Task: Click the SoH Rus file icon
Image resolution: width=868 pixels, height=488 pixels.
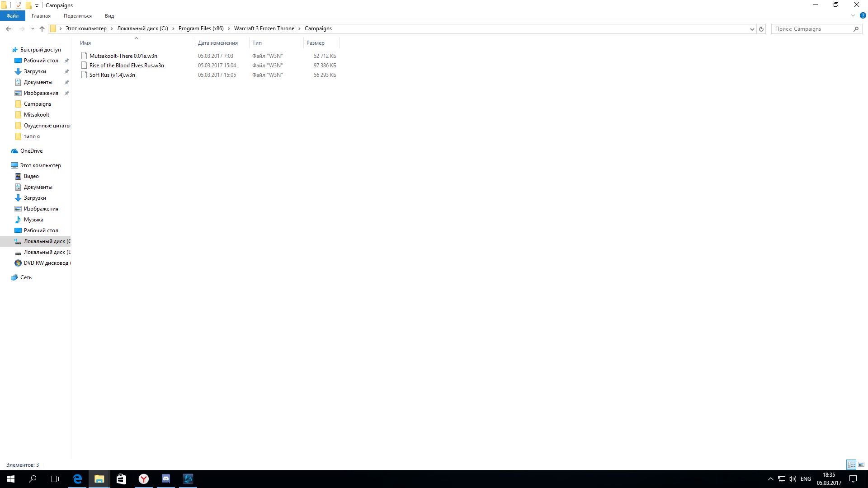Action: (84, 75)
